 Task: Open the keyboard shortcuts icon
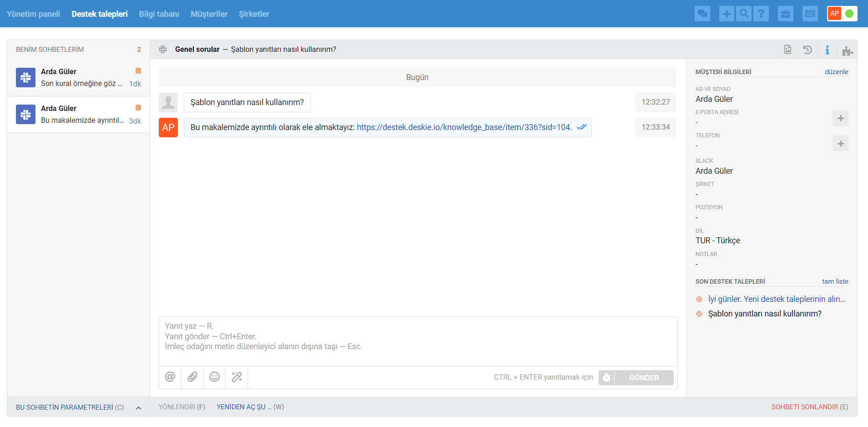pyautogui.click(x=810, y=14)
